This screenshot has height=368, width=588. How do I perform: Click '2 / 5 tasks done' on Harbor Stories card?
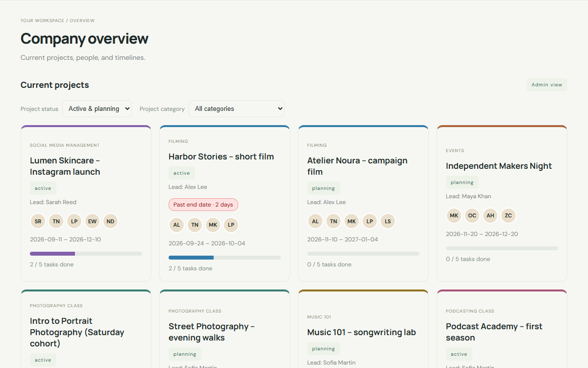point(191,268)
